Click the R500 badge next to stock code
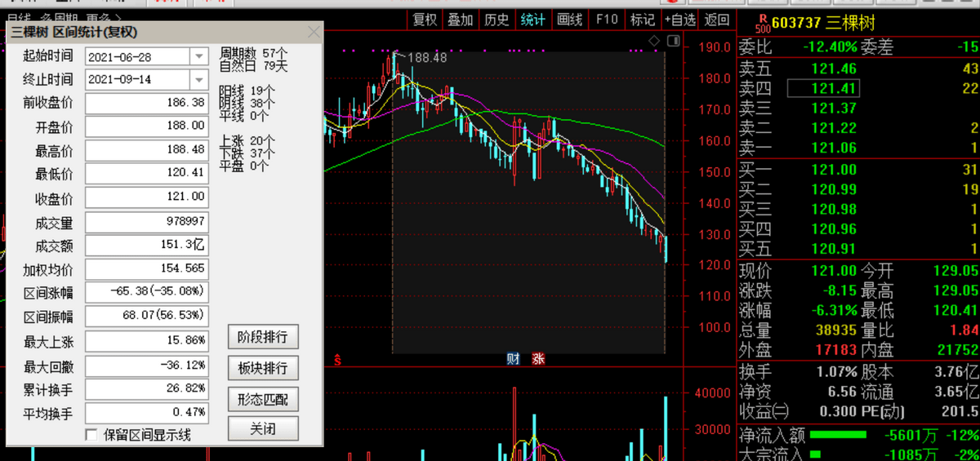This screenshot has height=461, width=980. (762, 20)
